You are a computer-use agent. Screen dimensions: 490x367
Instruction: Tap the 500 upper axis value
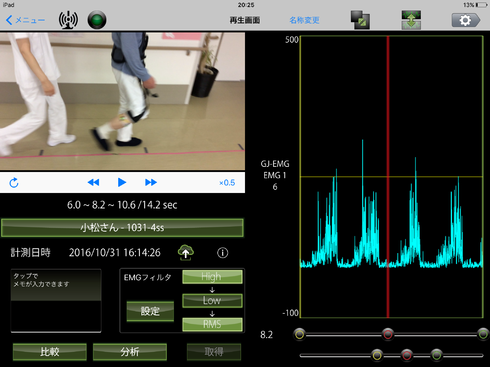292,40
